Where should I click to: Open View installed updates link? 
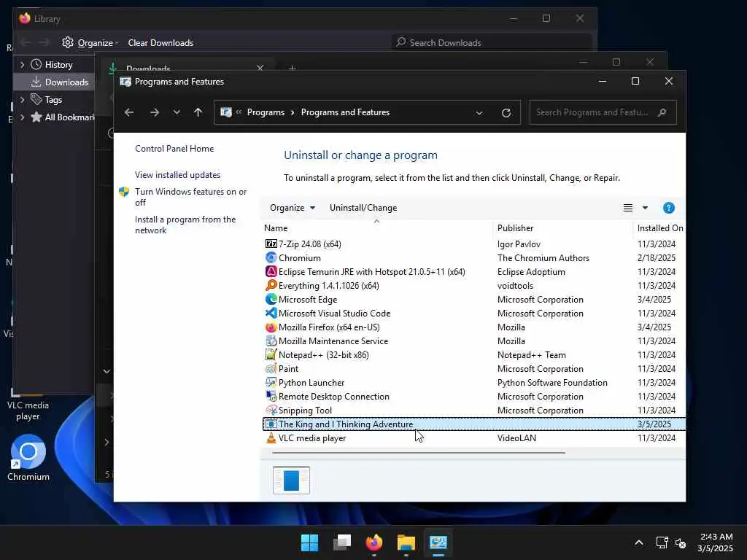[x=178, y=175]
